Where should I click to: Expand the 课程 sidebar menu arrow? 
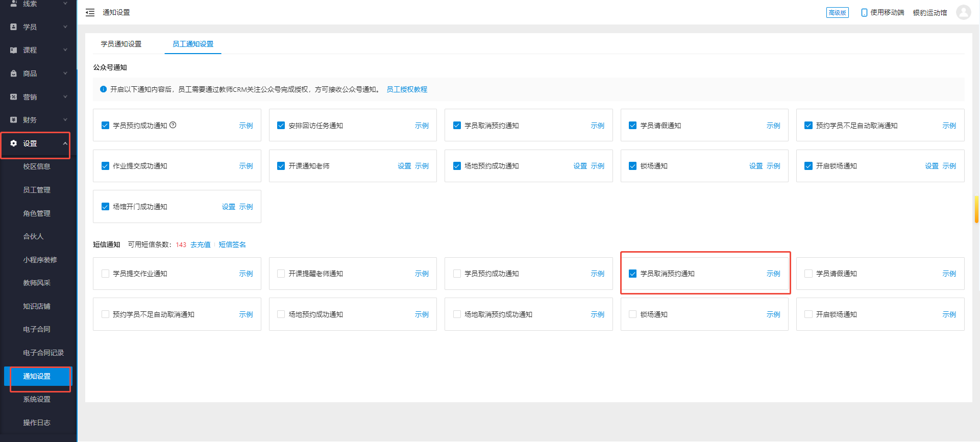point(65,50)
